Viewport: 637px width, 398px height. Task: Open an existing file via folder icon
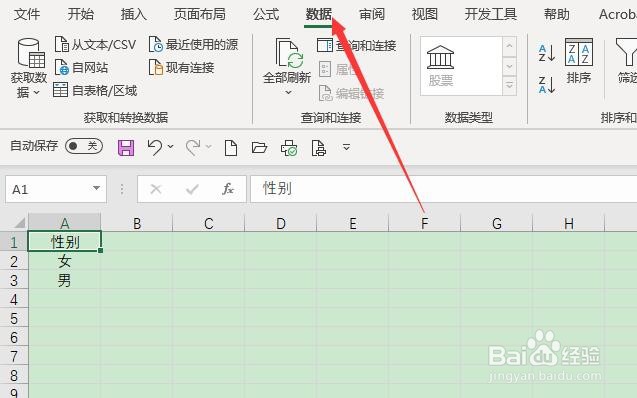tap(259, 147)
